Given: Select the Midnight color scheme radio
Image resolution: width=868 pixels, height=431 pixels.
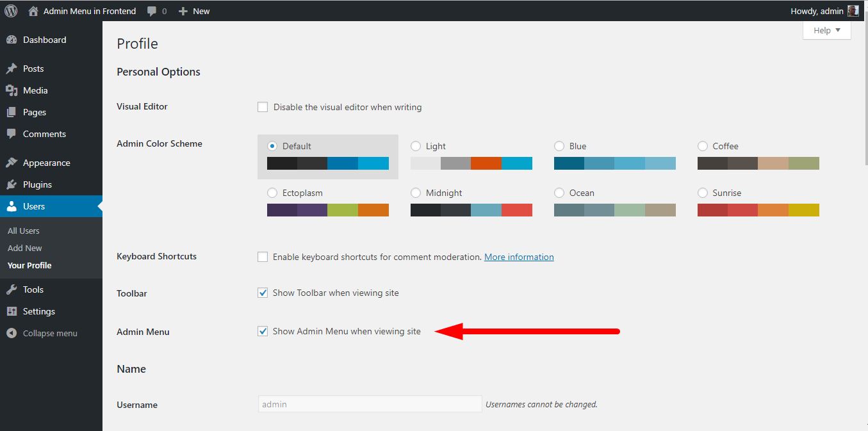Looking at the screenshot, I should [416, 193].
